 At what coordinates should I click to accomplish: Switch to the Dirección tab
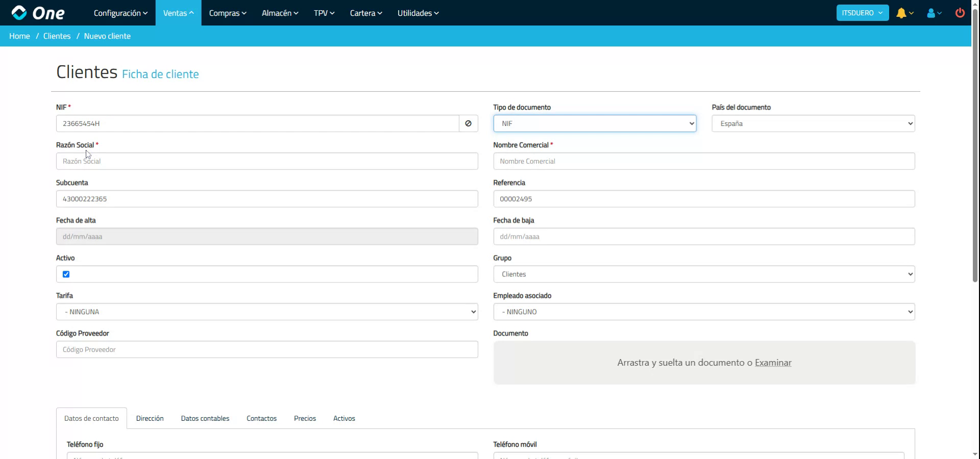[150, 418]
